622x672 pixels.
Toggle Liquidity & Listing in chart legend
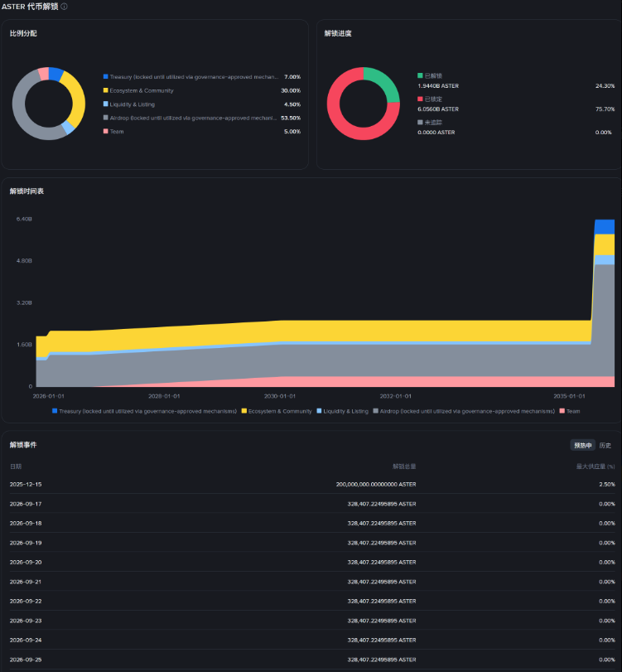[x=342, y=411]
